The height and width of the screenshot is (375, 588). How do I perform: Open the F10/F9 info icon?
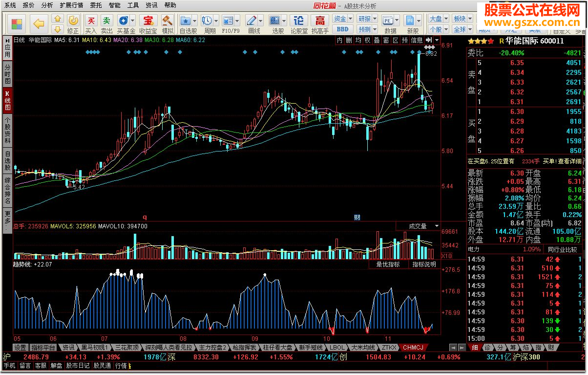click(228, 20)
